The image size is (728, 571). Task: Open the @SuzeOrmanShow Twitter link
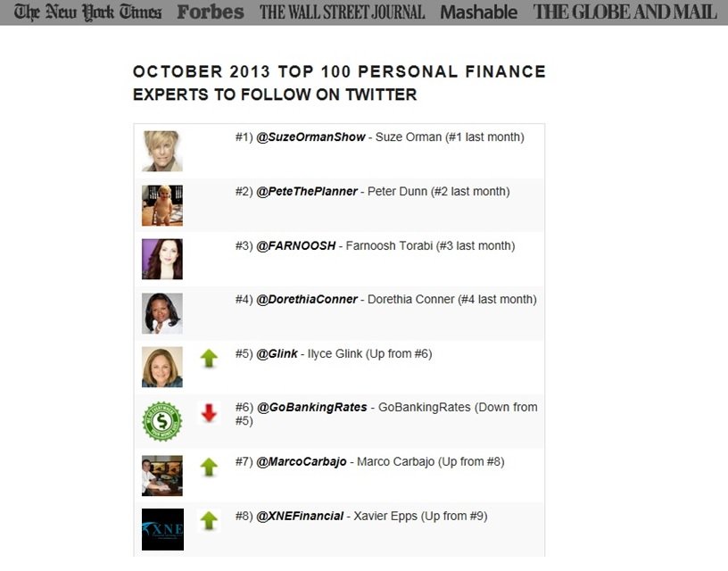[x=310, y=137]
